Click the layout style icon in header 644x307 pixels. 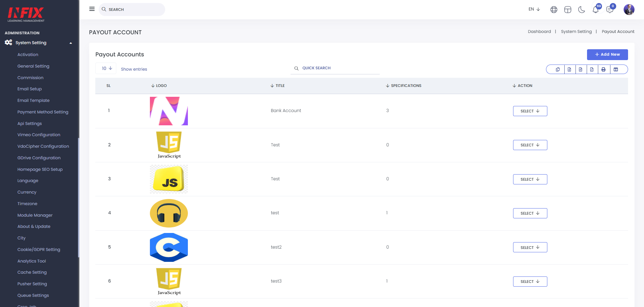coord(568,10)
